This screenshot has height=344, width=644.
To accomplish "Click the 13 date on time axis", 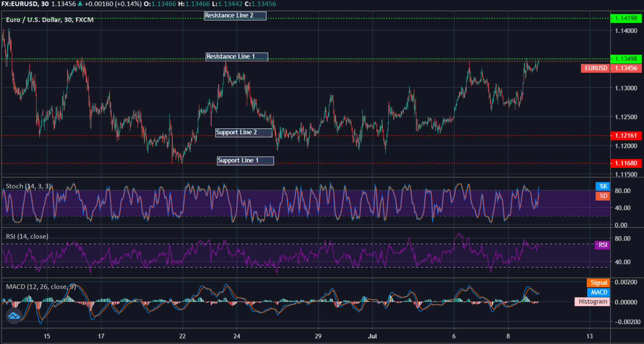I will click(590, 336).
